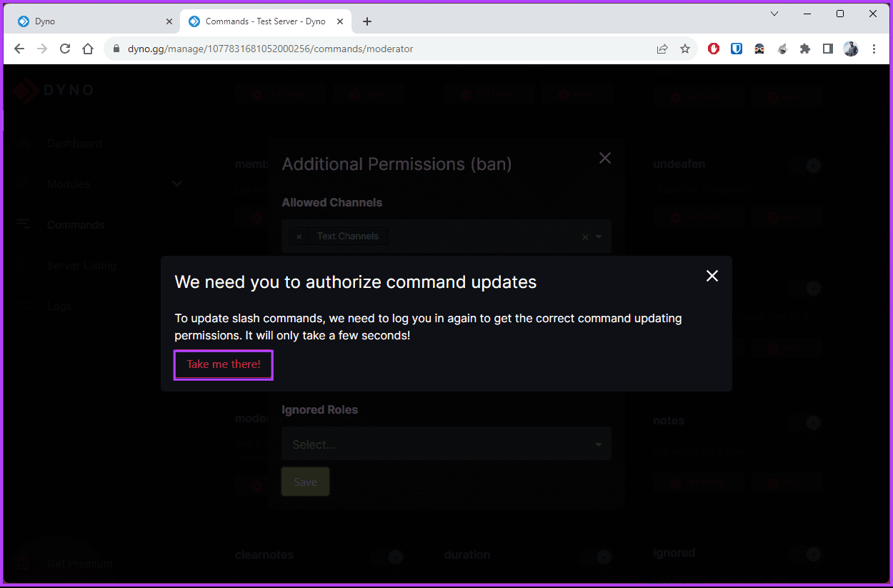The width and height of the screenshot is (893, 588).
Task: Open the Ignored Roles Select dropdown
Action: pyautogui.click(x=446, y=444)
